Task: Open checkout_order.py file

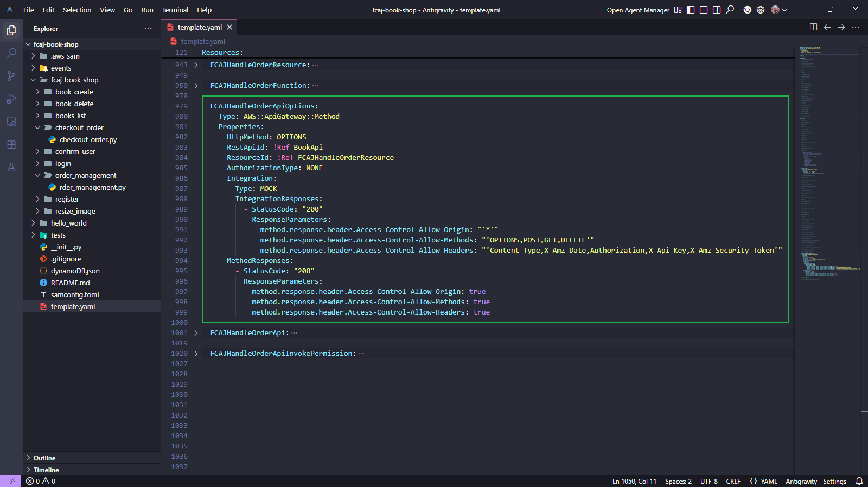Action: [88, 140]
